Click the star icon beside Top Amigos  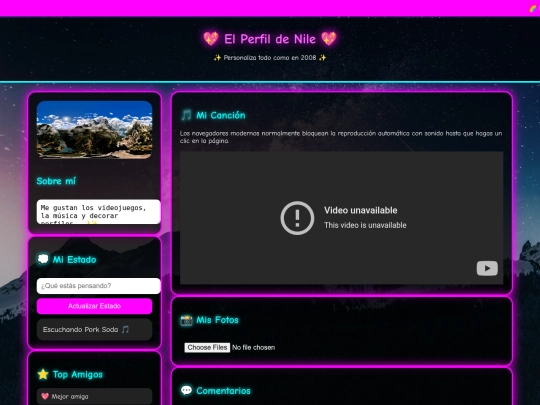[43, 374]
